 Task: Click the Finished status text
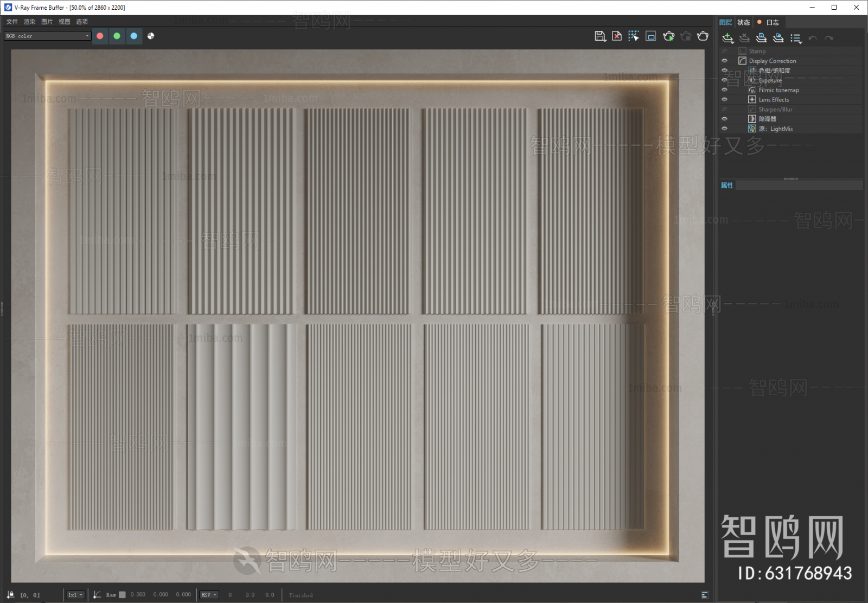coord(301,595)
